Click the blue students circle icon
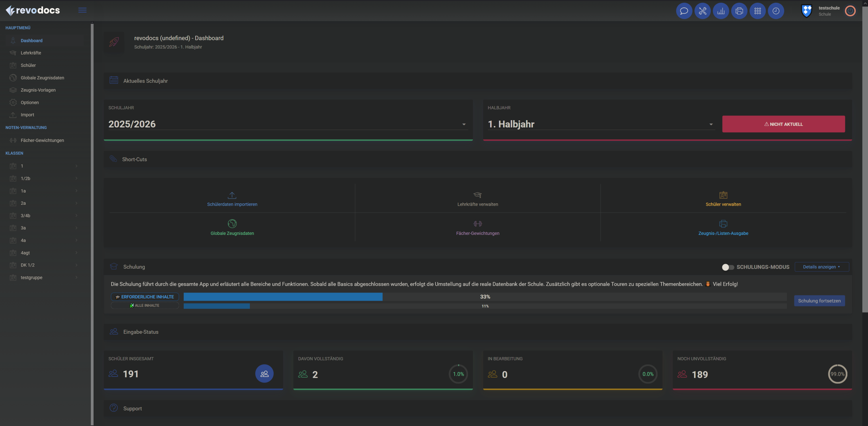Screen dimensions: 868x426 [264, 373]
